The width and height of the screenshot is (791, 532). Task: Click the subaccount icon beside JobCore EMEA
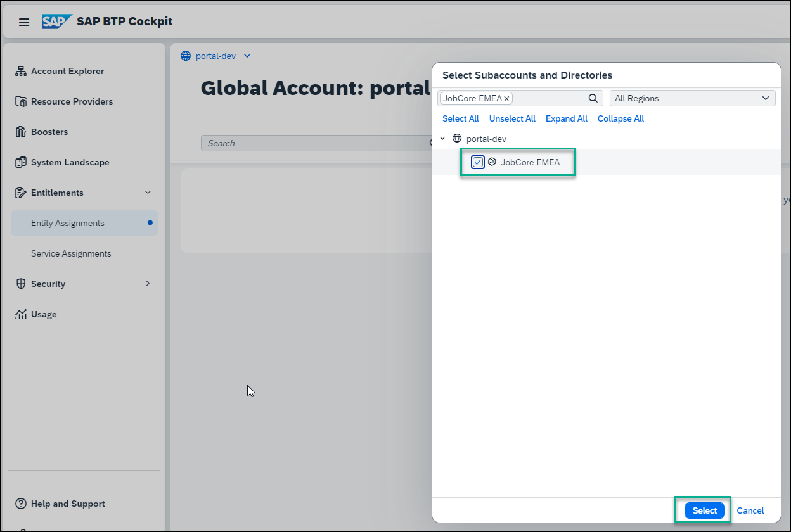pos(492,161)
